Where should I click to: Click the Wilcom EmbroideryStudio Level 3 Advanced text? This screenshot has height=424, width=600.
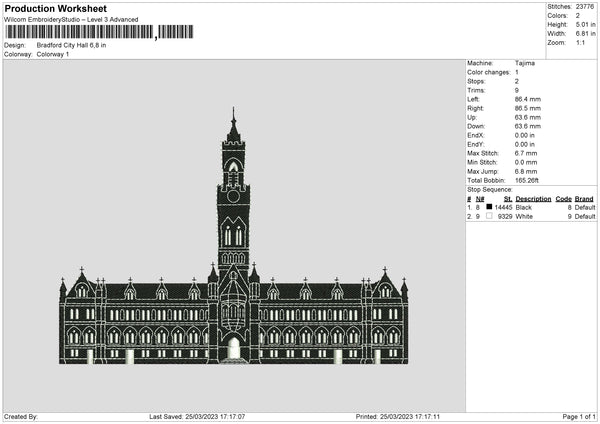71,20
